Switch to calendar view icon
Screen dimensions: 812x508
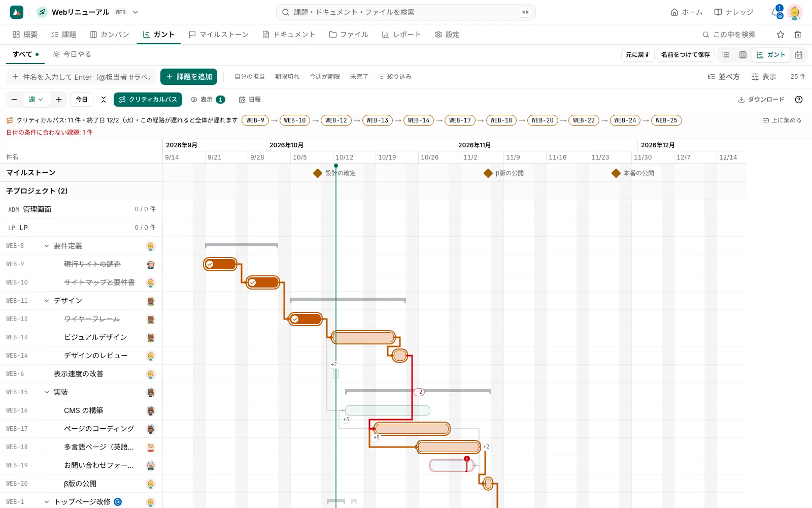(x=799, y=55)
